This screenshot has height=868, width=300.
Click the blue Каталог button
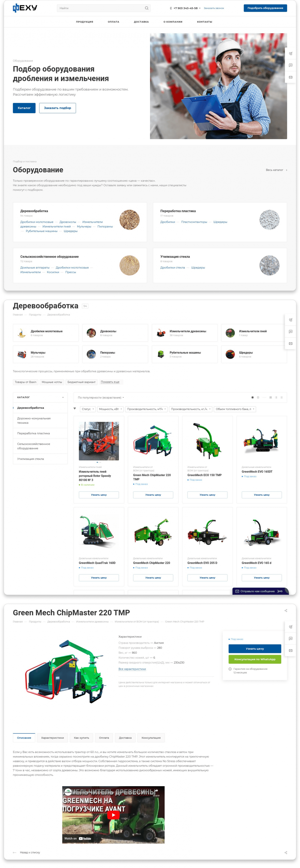coord(24,108)
